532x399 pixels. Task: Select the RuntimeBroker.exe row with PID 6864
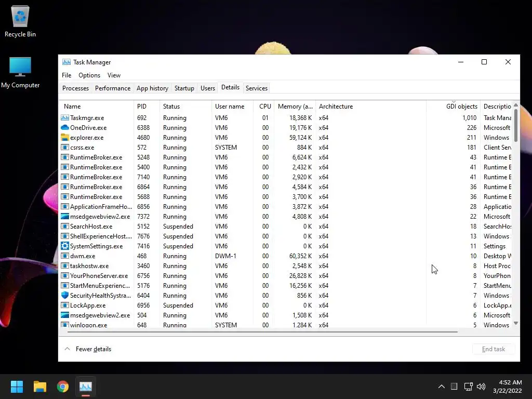(286, 187)
